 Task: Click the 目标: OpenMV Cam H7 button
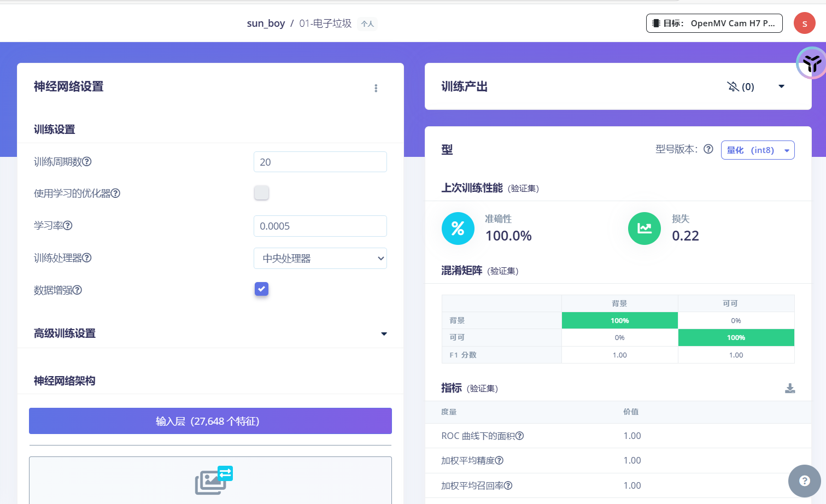pos(714,24)
